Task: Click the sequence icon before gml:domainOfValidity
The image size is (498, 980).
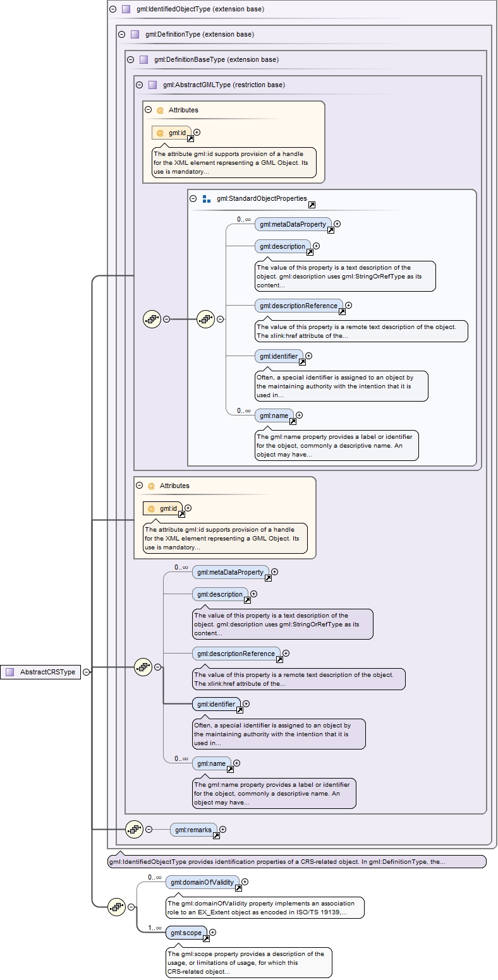Action: (x=116, y=907)
